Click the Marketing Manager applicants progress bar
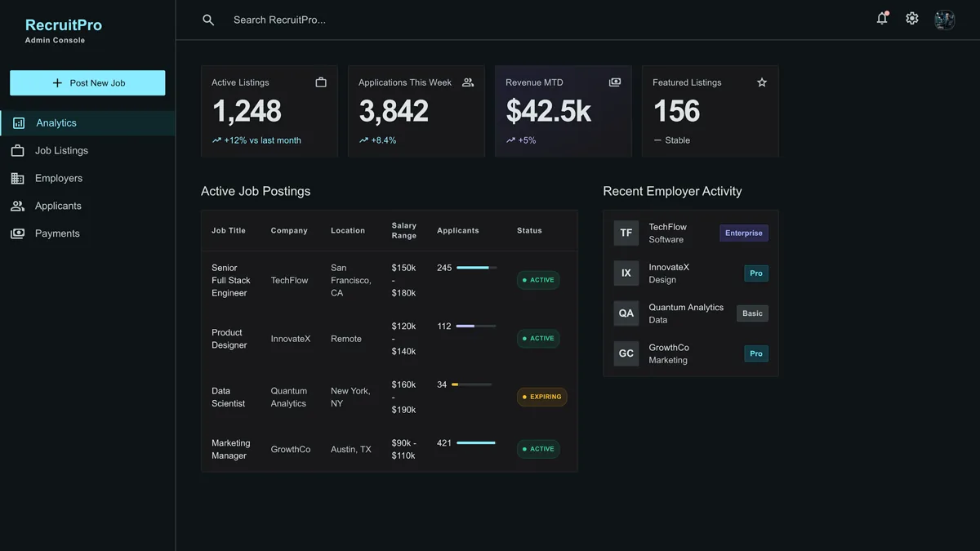 point(477,443)
